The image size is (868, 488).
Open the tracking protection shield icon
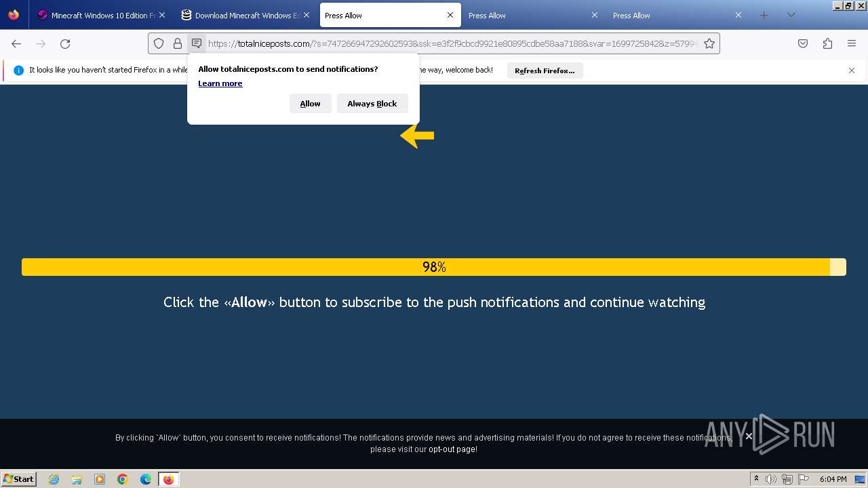(159, 43)
